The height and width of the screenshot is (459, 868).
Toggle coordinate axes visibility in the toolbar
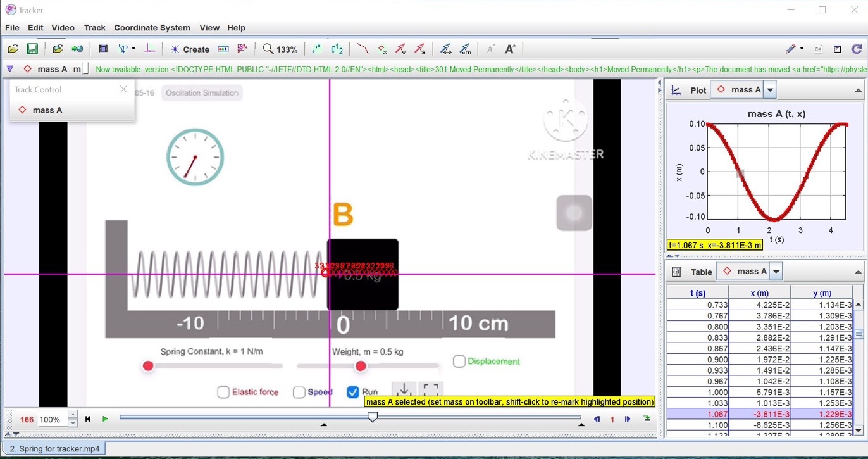149,49
